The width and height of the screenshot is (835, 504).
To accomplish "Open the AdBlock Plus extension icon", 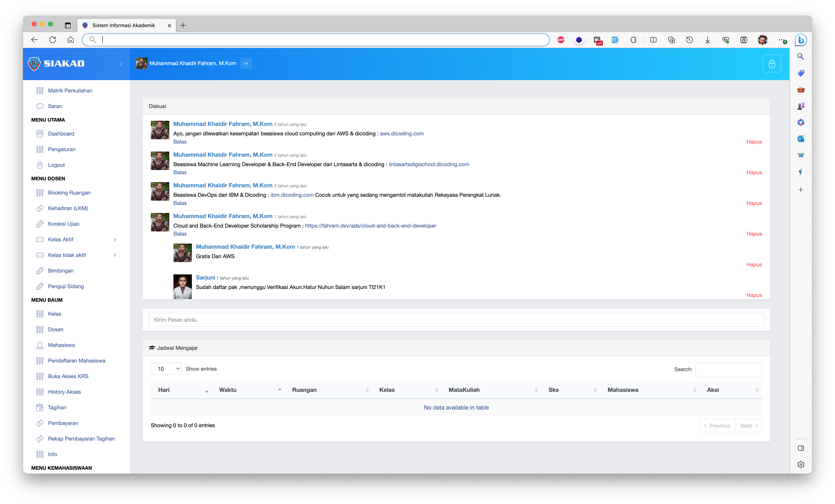I will [561, 40].
